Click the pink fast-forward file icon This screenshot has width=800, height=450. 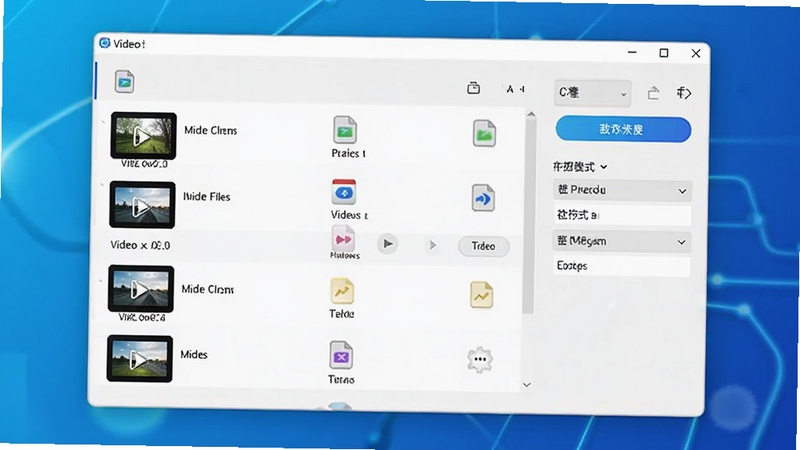343,238
